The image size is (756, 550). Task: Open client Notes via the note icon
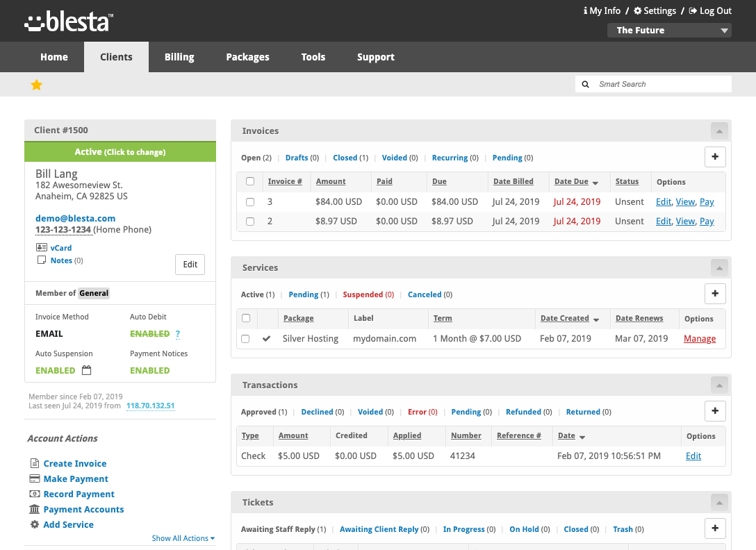43,260
